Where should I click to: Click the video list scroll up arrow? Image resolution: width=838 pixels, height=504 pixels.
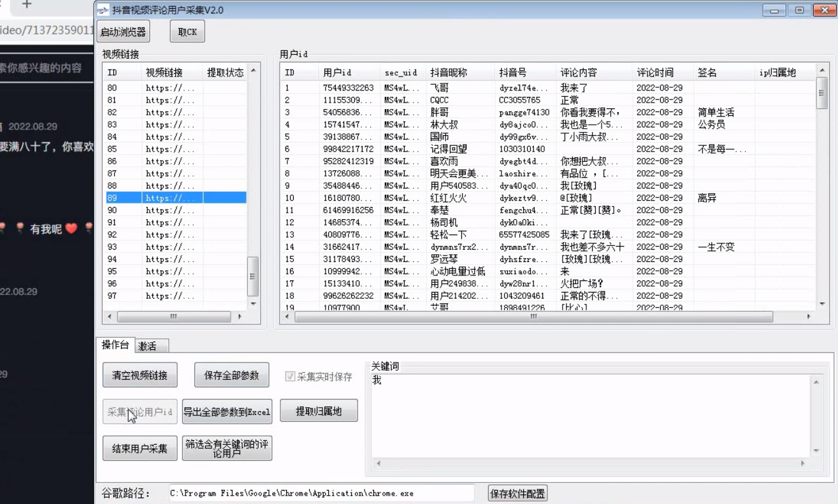point(253,71)
